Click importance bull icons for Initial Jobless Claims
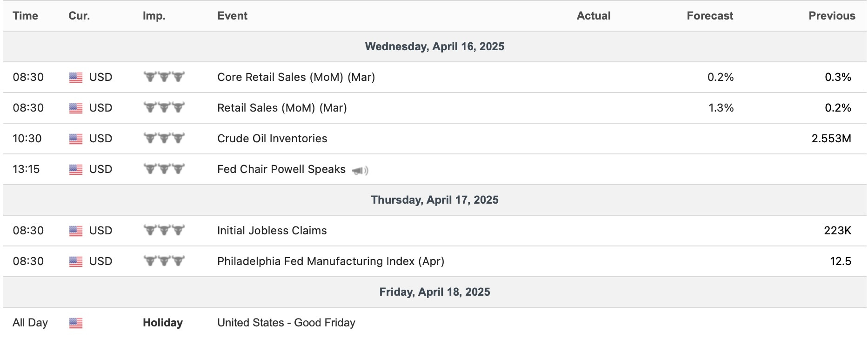Screen dimensions: 868x345 click(164, 231)
